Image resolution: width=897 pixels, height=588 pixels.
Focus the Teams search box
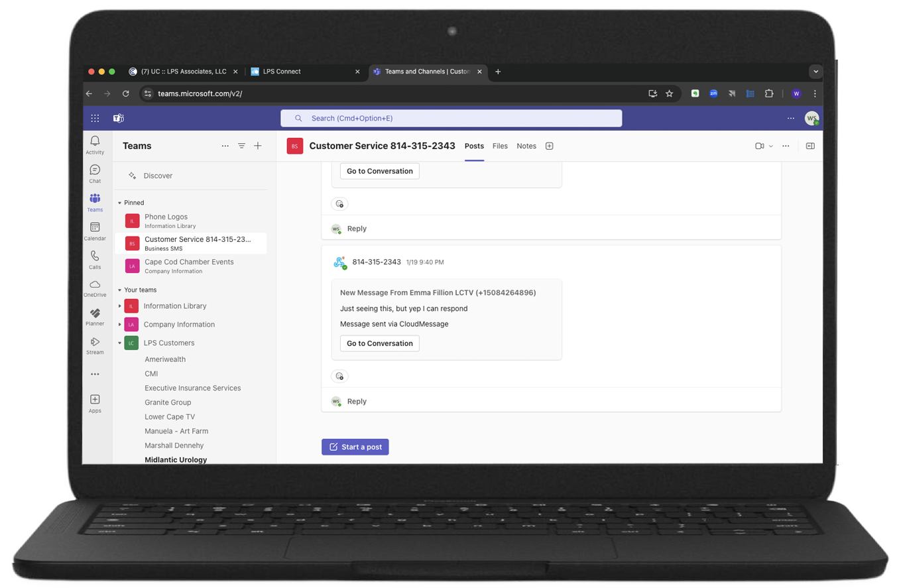[451, 118]
